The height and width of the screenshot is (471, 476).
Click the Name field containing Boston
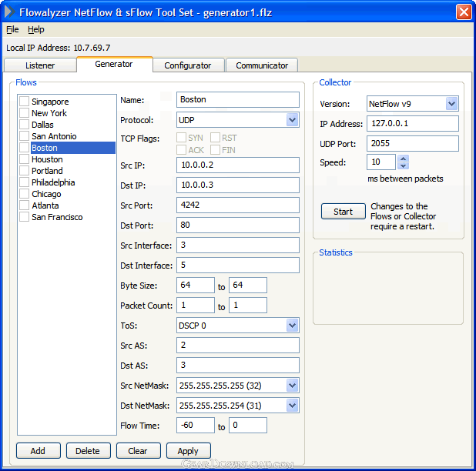pos(238,99)
